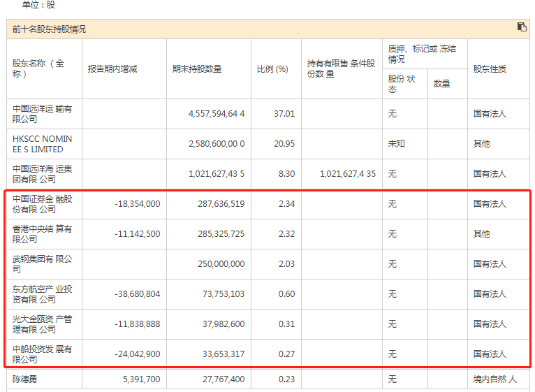
Task: Click 境内自然人 in the 陈德勇 row
Action: [x=495, y=379]
